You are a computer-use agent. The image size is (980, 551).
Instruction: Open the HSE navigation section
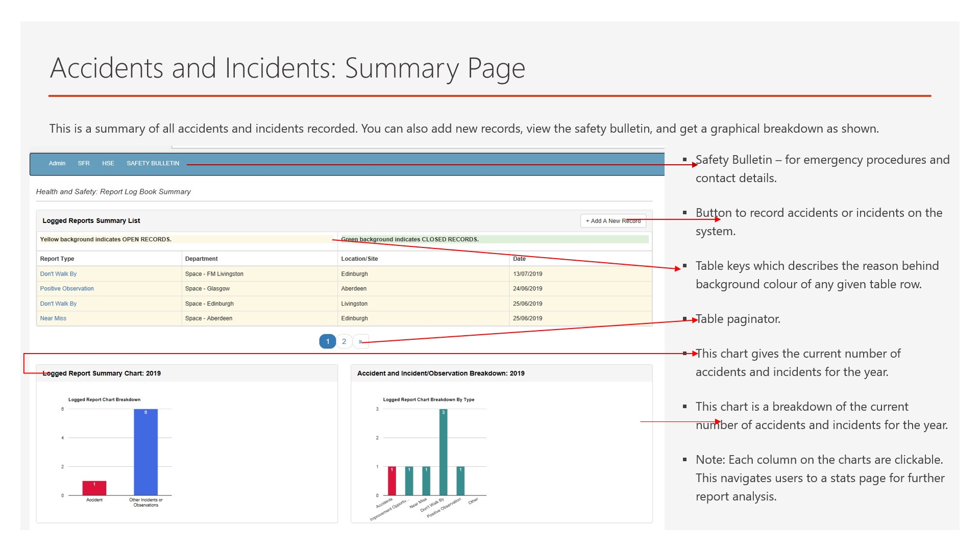[108, 163]
